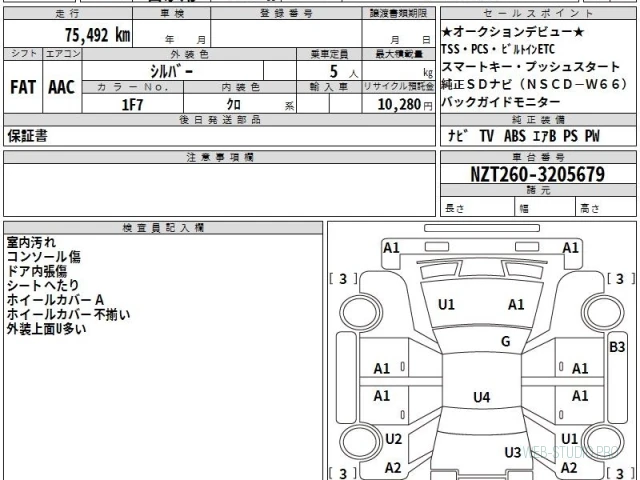Screen dimensions: 640x480
Task: Select the note ホイールカバー A
Action: (x=55, y=300)
